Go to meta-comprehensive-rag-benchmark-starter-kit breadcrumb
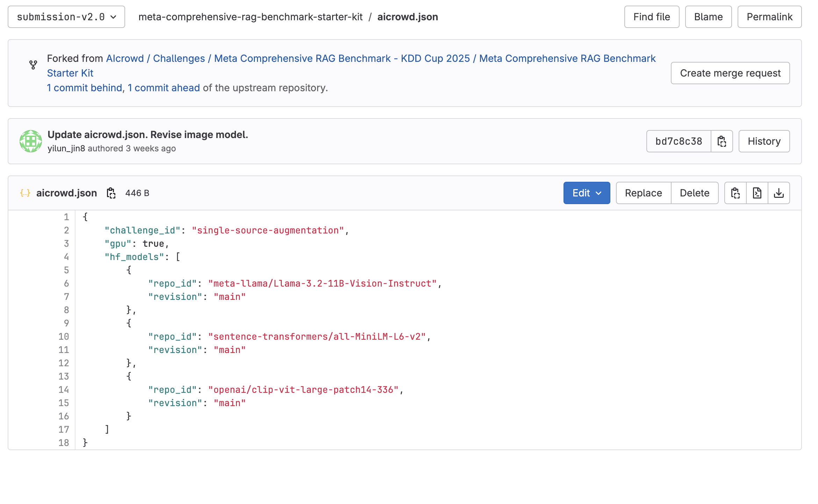818x504 pixels. click(x=250, y=17)
